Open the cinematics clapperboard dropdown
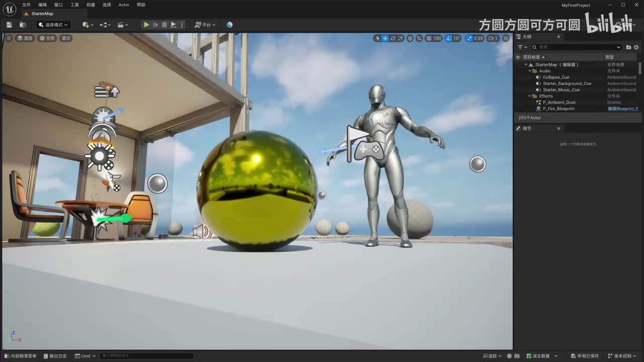Image resolution: width=644 pixels, height=362 pixels. click(x=123, y=25)
